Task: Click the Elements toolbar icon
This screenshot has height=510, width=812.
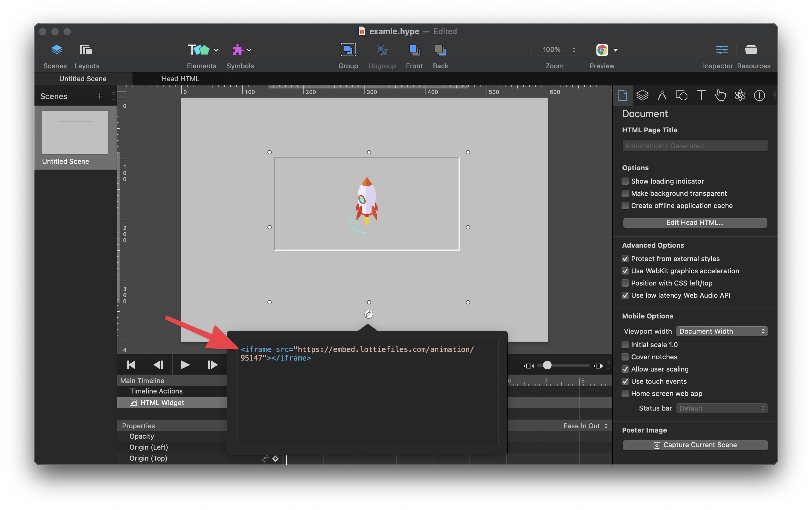Action: point(198,50)
